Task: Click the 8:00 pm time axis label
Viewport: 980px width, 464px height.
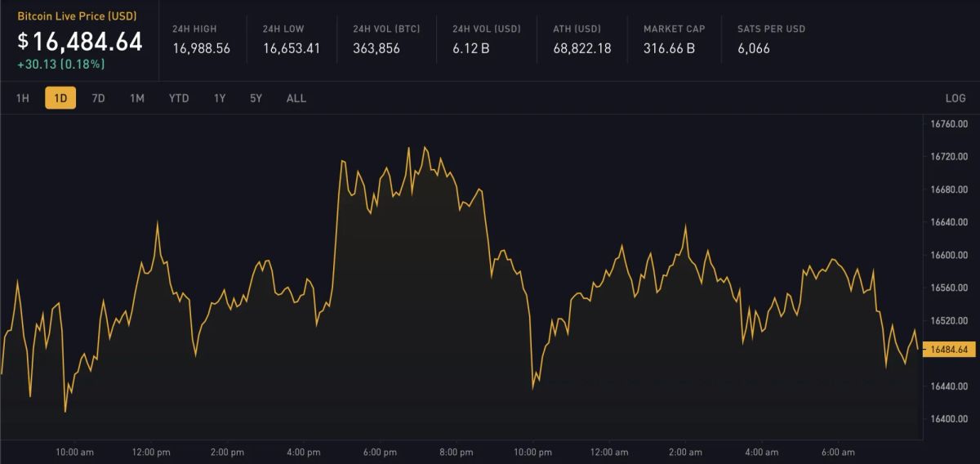Action: coord(456,452)
